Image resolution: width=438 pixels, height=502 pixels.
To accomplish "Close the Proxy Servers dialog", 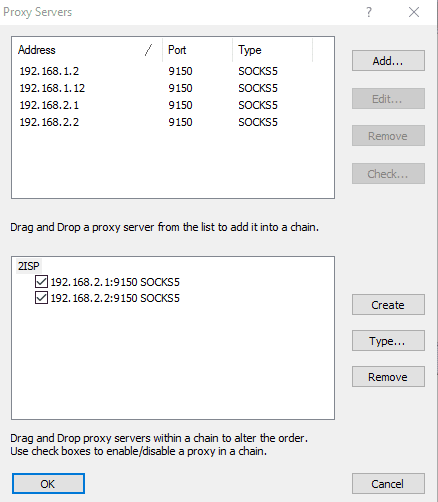I will coord(414,12).
